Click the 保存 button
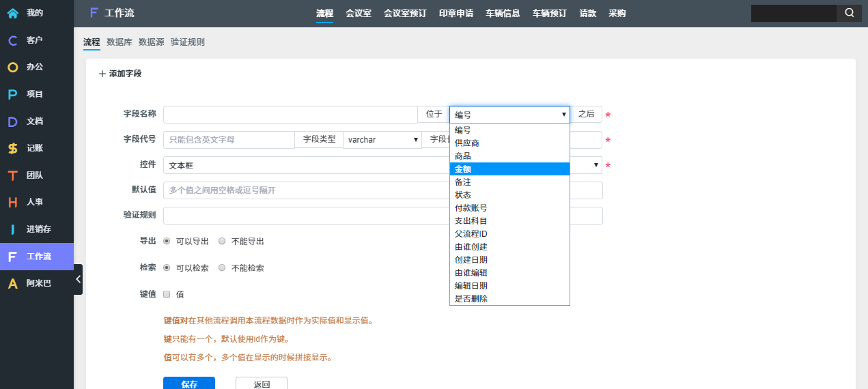 189,384
